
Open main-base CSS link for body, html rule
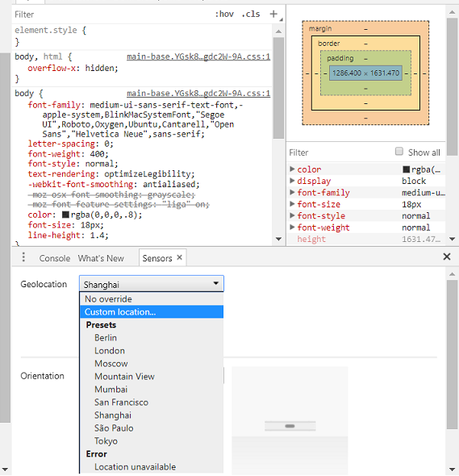pyautogui.click(x=198, y=56)
